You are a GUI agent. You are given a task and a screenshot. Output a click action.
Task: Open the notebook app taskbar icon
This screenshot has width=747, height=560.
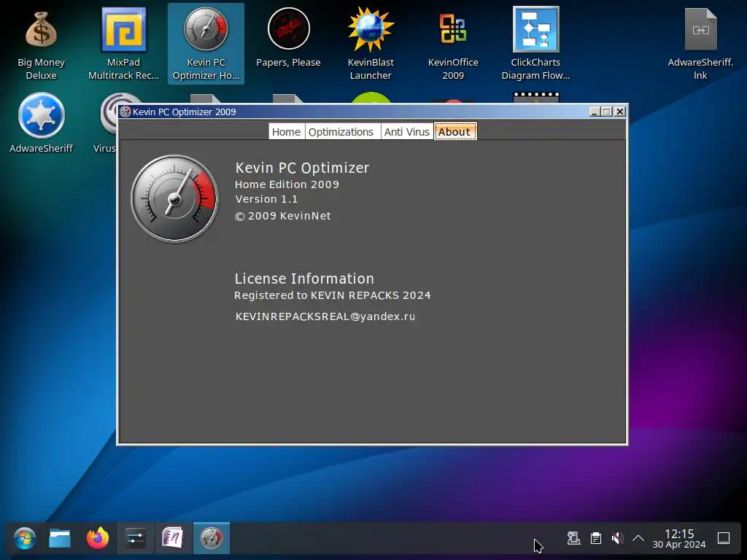click(172, 539)
